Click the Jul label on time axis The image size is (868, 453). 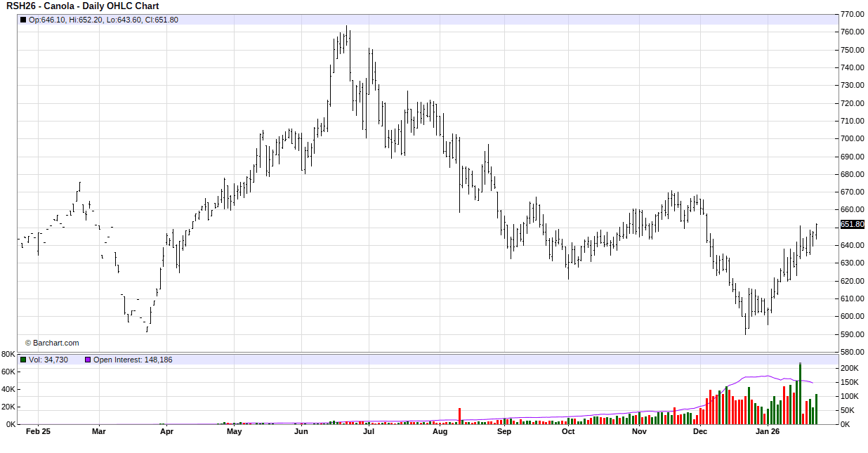coord(368,432)
